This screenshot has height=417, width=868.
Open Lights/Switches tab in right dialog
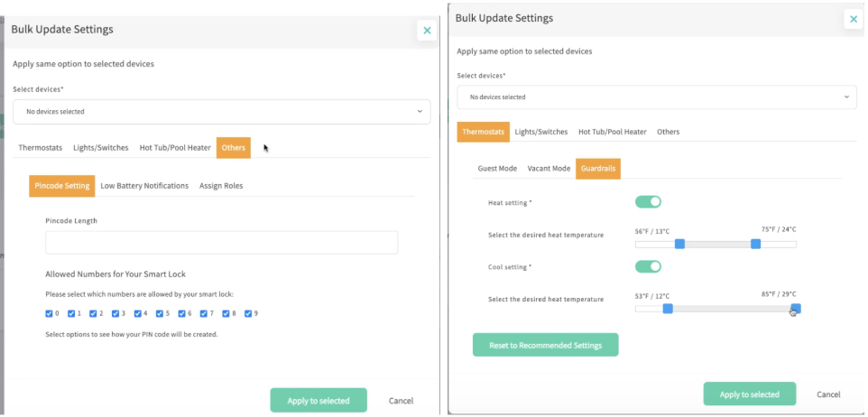(x=541, y=132)
